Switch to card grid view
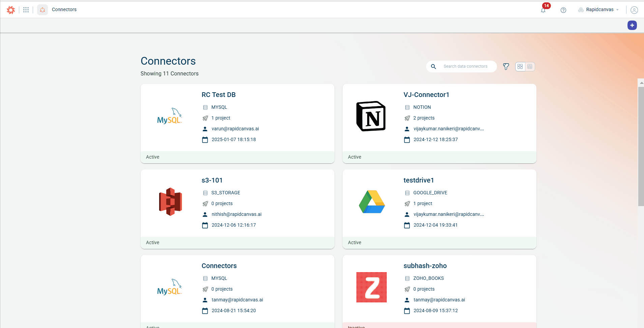 tap(520, 67)
